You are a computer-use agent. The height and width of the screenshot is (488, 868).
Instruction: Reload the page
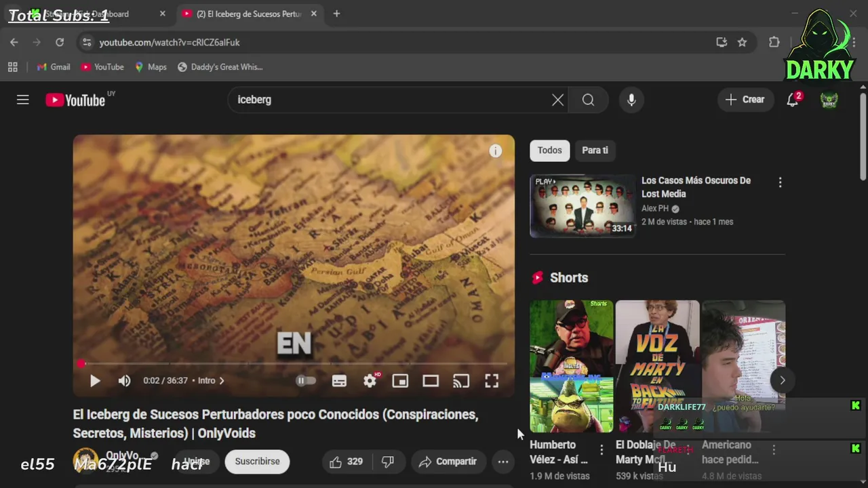click(x=60, y=42)
